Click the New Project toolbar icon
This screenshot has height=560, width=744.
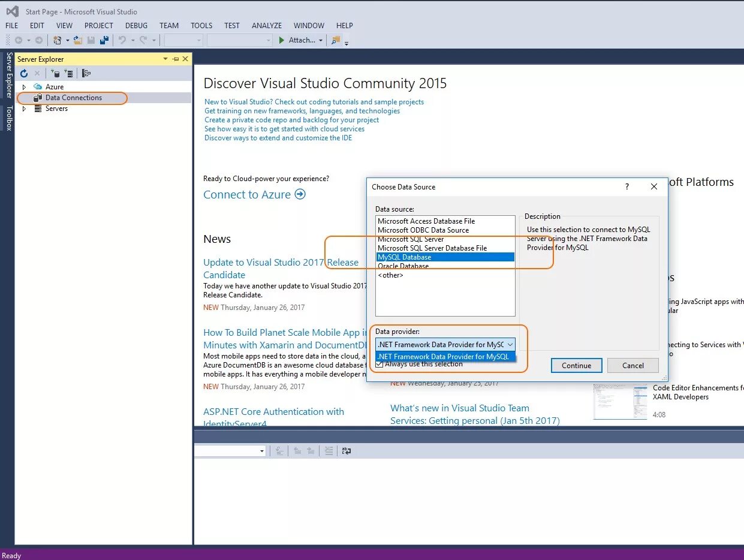(x=58, y=40)
